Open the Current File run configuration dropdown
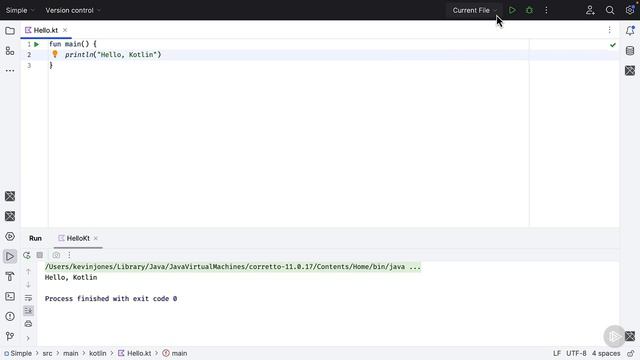640x360 pixels. tap(474, 10)
